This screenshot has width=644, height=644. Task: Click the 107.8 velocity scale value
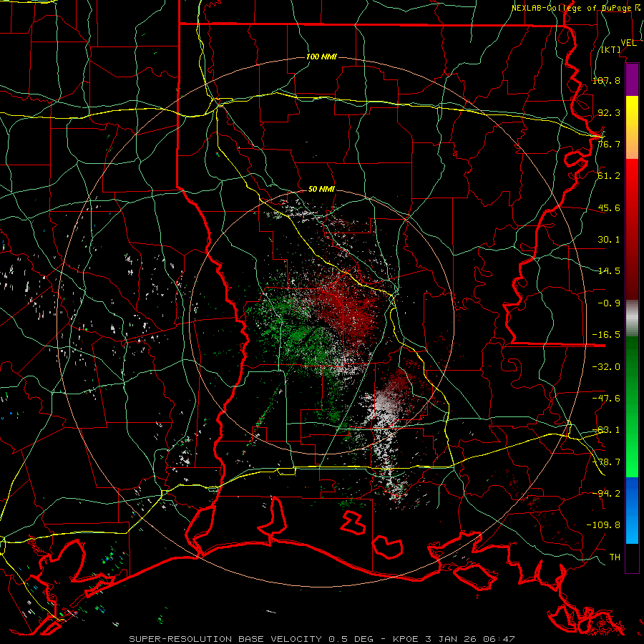pos(606,80)
